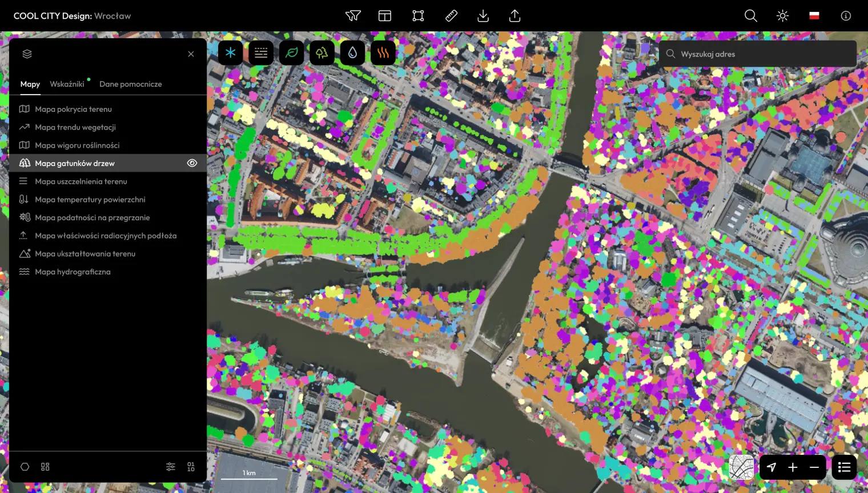Viewport: 868px width, 493px height.
Task: Select the area selection frame tool
Action: (418, 16)
